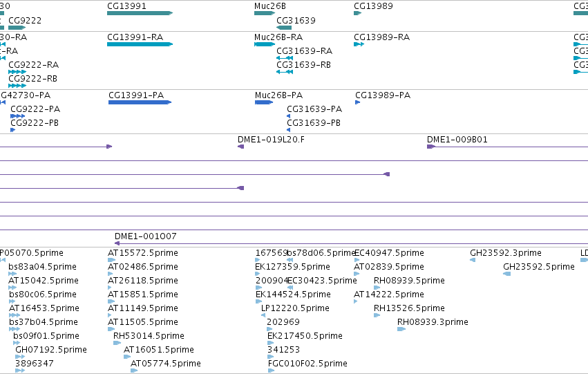Select the CG13989-RA transcript
The width and height of the screenshot is (588, 374).
pos(359,44)
